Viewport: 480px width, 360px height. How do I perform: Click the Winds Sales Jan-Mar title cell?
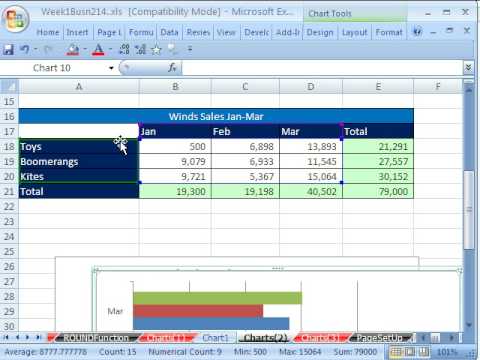pos(216,116)
